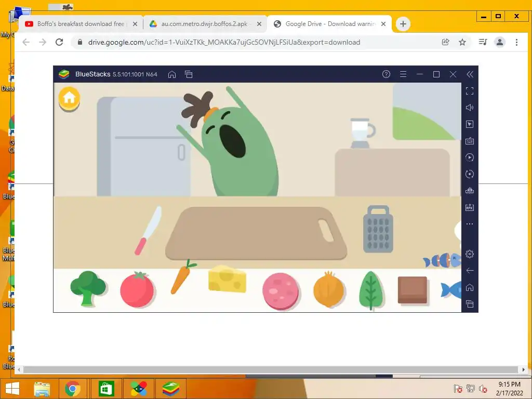Pick the onion ingredient
The height and width of the screenshot is (399, 532).
[x=328, y=289]
